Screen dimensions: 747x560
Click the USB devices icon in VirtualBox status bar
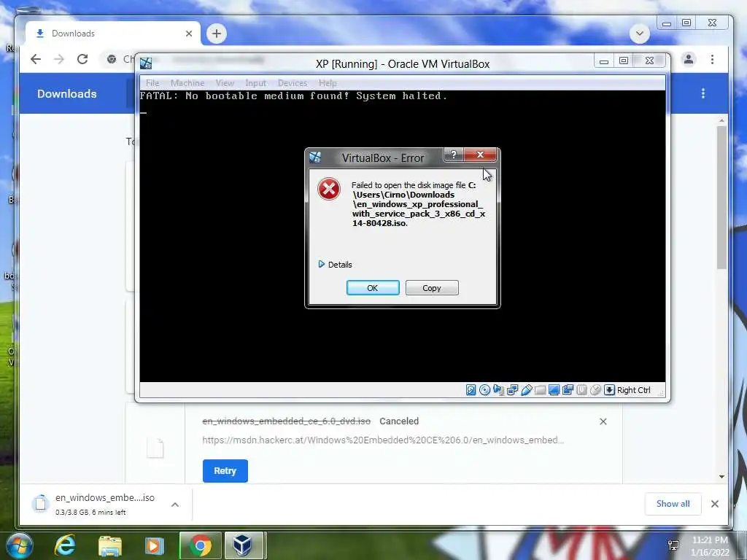[x=526, y=390]
